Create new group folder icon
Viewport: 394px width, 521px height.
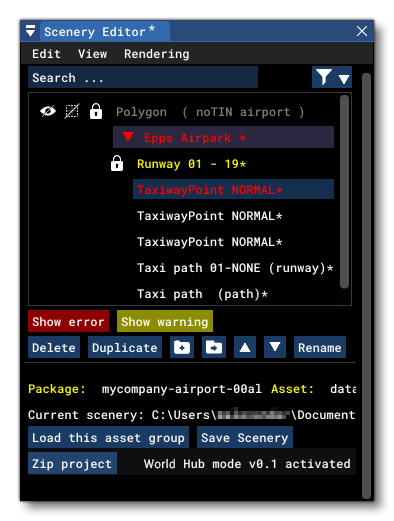(182, 347)
